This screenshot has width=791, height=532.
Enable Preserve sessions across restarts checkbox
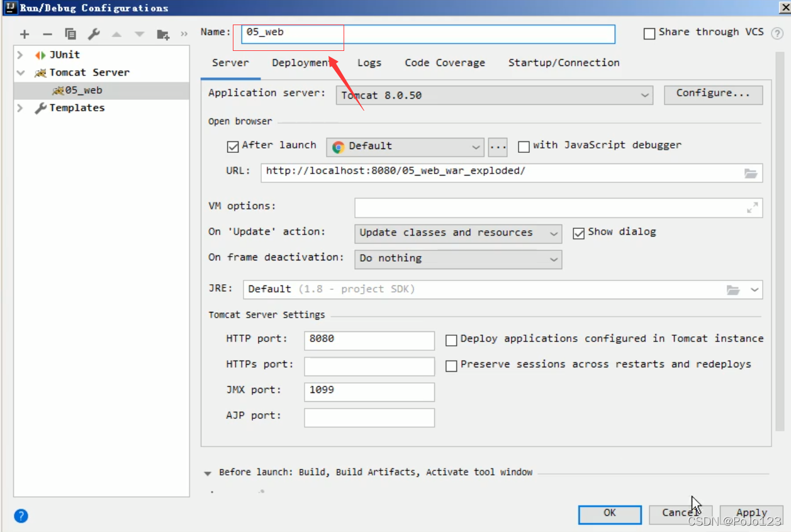pos(451,366)
